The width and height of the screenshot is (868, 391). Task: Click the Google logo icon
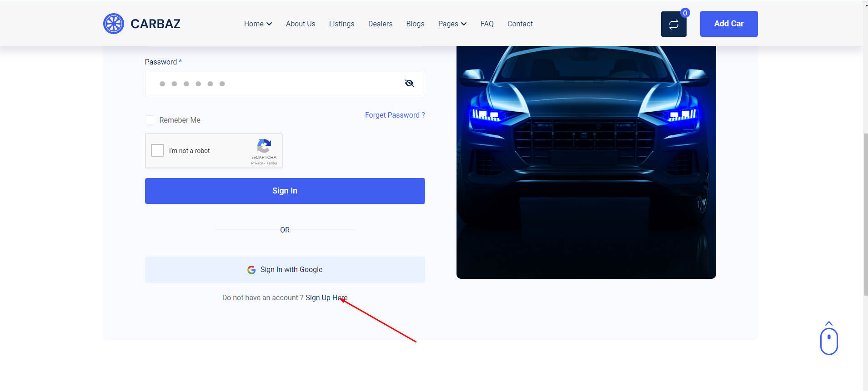click(x=251, y=270)
